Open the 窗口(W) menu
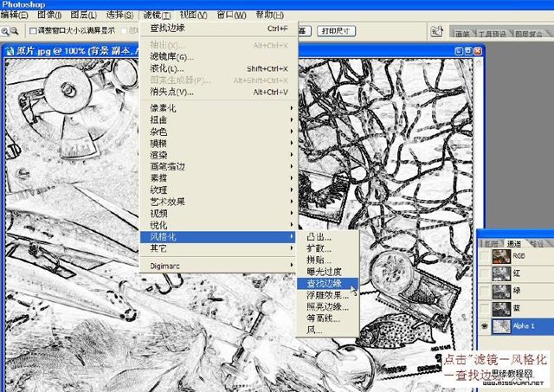554x392 pixels. pos(231,16)
